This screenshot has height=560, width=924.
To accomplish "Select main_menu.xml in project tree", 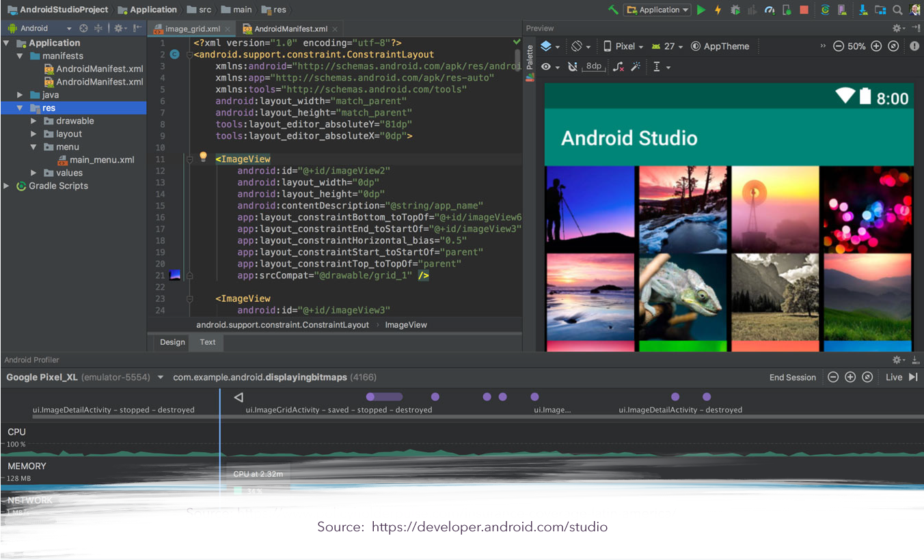I will click(96, 160).
